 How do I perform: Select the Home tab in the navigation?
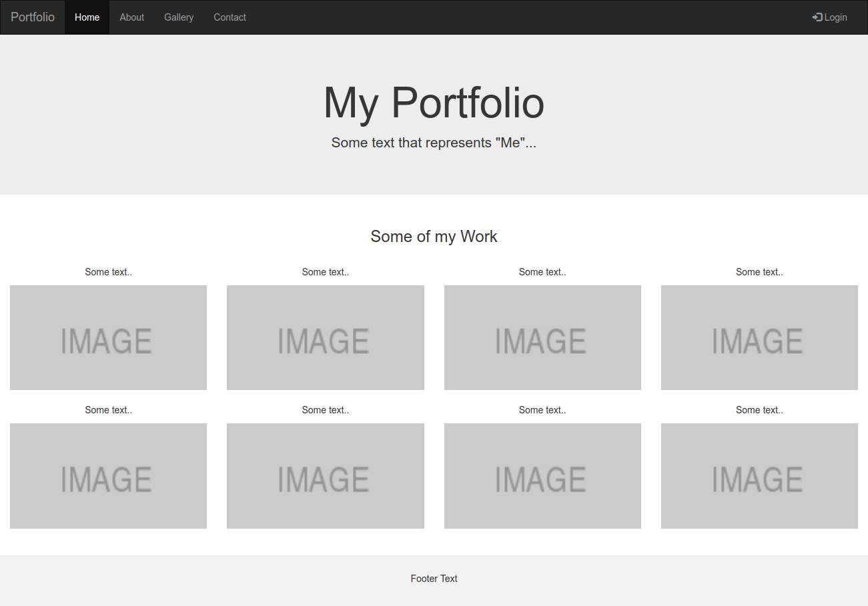point(87,17)
